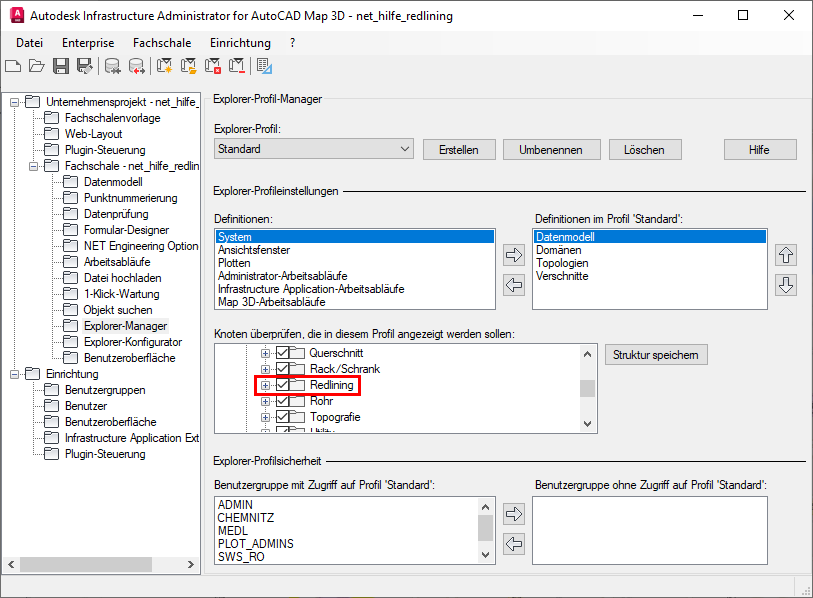Viewport: 813px width, 598px height.
Task: Create a new project via the toolbar icon
Action: [x=13, y=66]
